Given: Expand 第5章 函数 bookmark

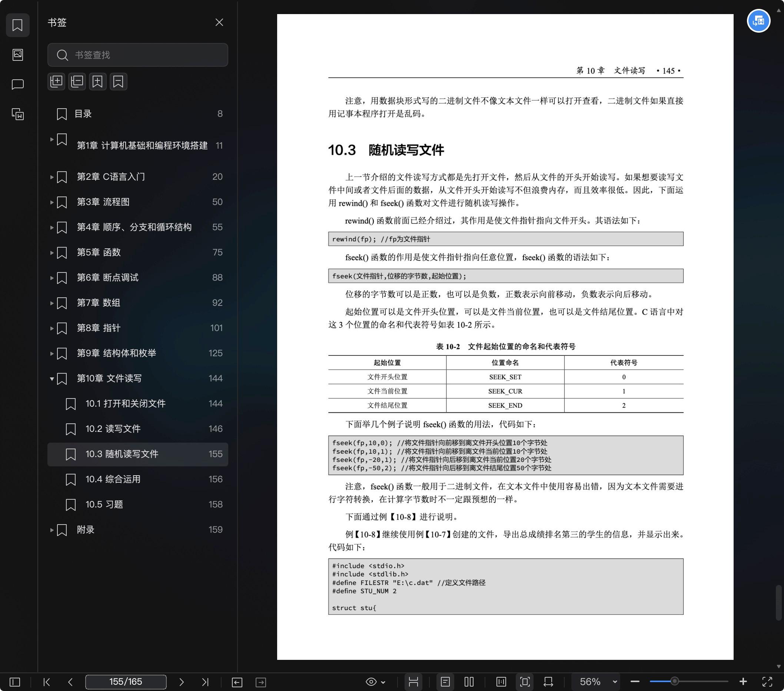Looking at the screenshot, I should pyautogui.click(x=52, y=253).
